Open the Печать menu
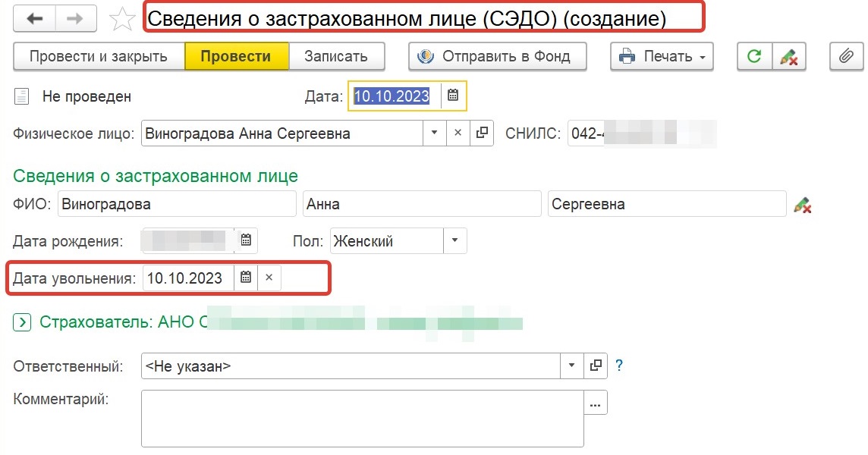The image size is (868, 455). pos(662,56)
